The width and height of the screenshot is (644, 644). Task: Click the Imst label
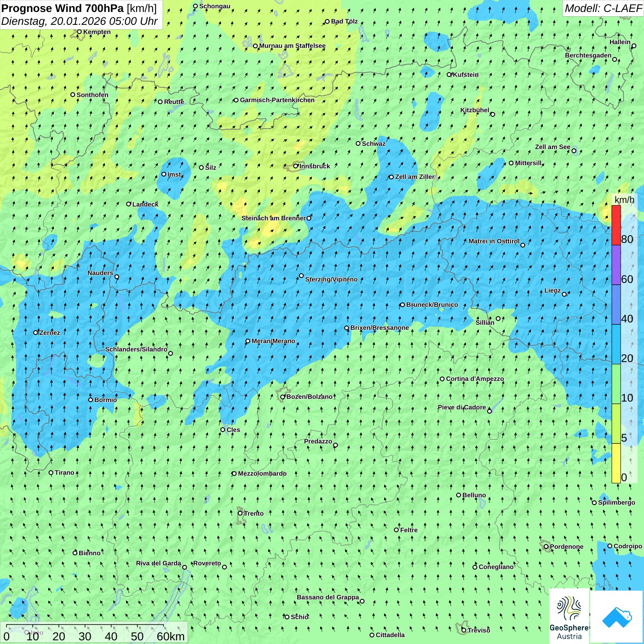(x=174, y=174)
